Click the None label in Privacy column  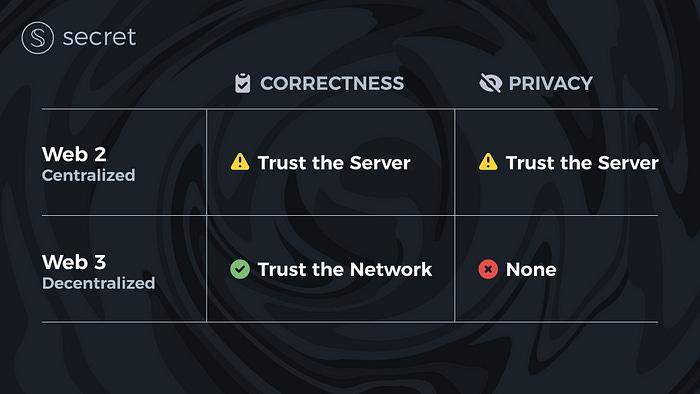(x=531, y=270)
